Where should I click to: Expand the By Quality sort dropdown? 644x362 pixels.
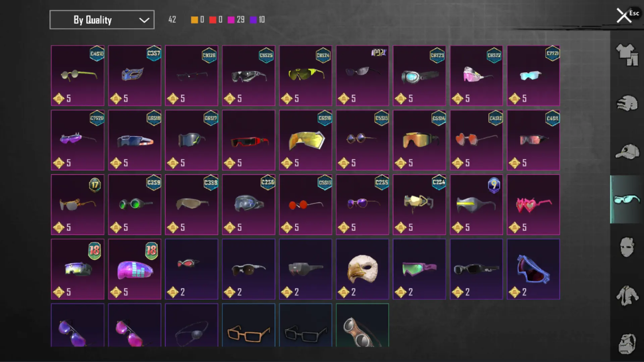pos(102,20)
